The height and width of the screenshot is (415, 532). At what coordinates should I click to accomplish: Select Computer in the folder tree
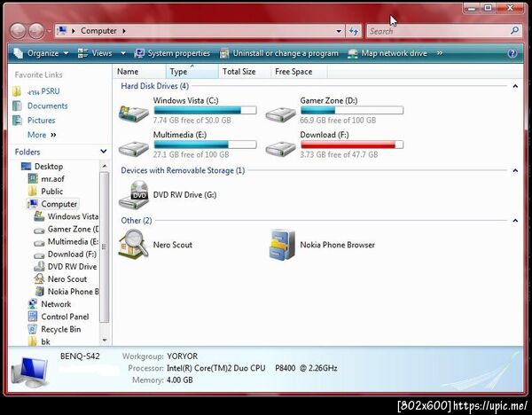pyautogui.click(x=59, y=204)
